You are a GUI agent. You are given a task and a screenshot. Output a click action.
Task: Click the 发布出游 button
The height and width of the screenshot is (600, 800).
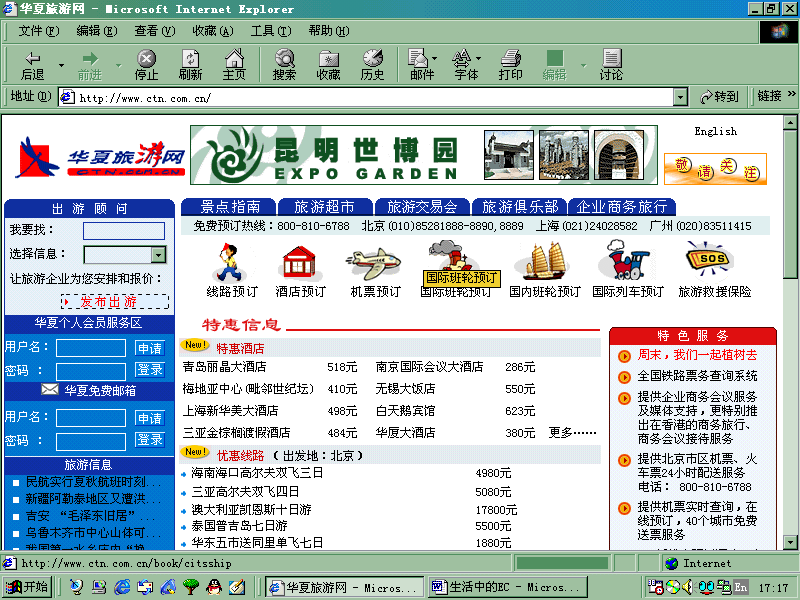115,302
